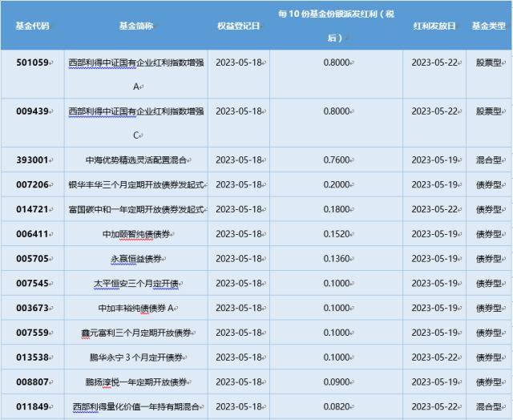Click the 银华丰华三个月定期开放债券发起式 fund name
The image size is (513, 420).
coord(135,184)
